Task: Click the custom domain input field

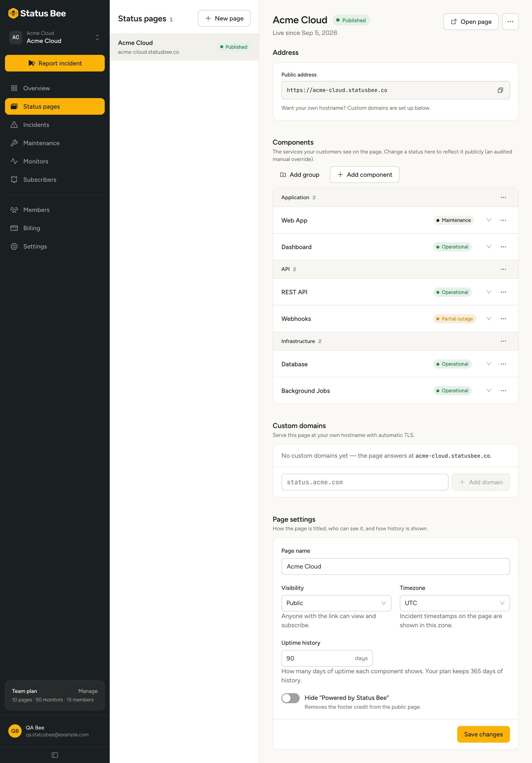Action: pyautogui.click(x=365, y=482)
